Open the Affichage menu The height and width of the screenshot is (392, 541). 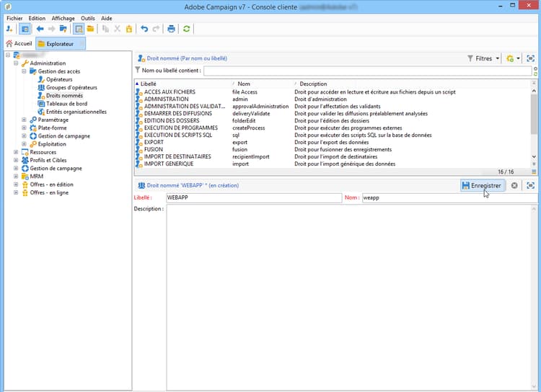coord(63,18)
